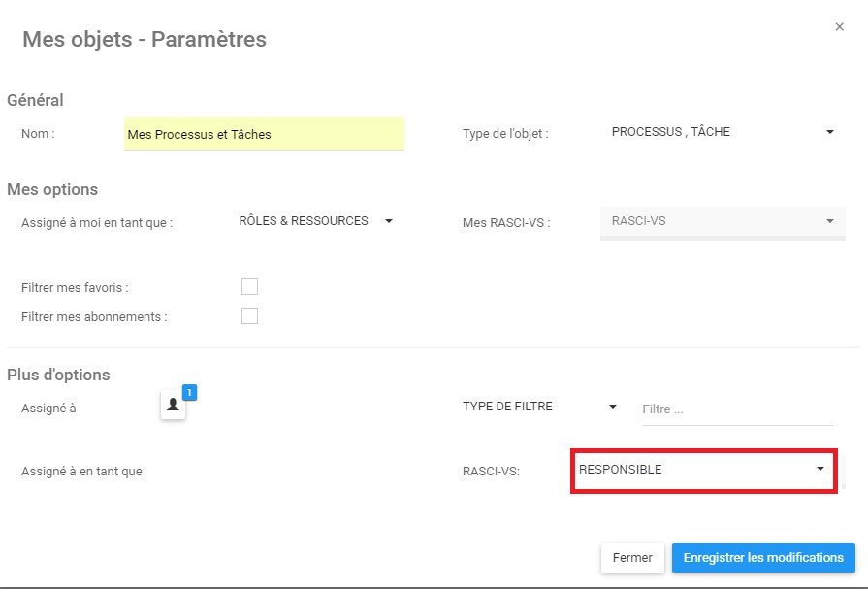Viewport: 868px width, 589px height.
Task: Toggle the Filtrer mes abonnements checkbox
Action: pyautogui.click(x=249, y=315)
